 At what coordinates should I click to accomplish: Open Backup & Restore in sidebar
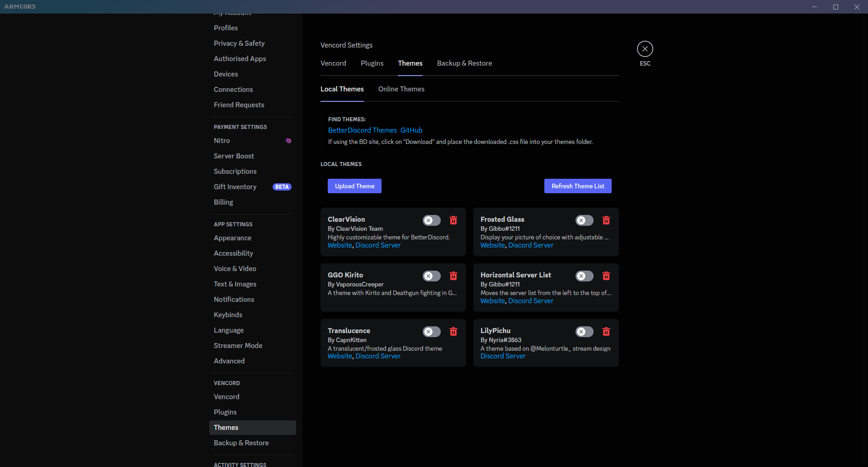pyautogui.click(x=253, y=443)
